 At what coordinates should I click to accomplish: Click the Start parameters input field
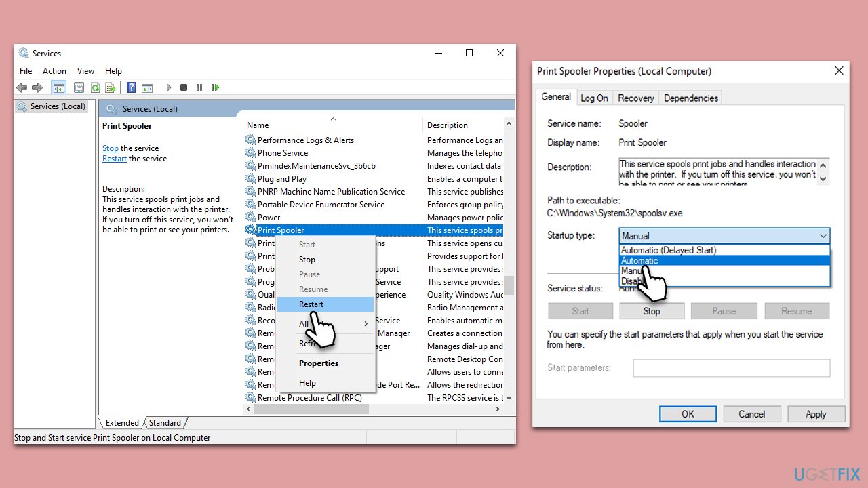pyautogui.click(x=731, y=367)
